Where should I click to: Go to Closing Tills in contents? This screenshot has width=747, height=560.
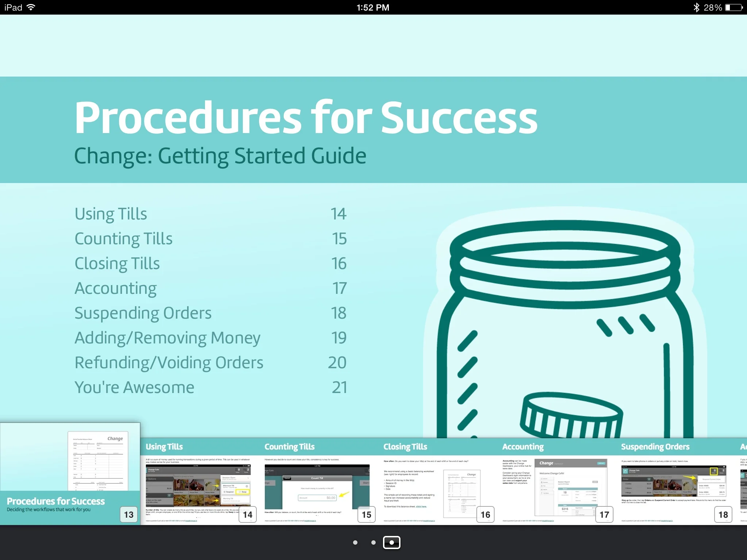(x=117, y=264)
